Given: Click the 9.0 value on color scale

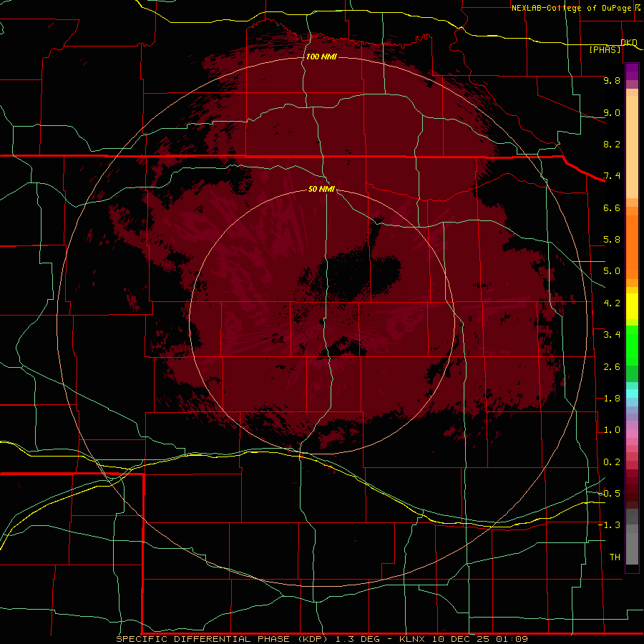Looking at the screenshot, I should pyautogui.click(x=612, y=112).
